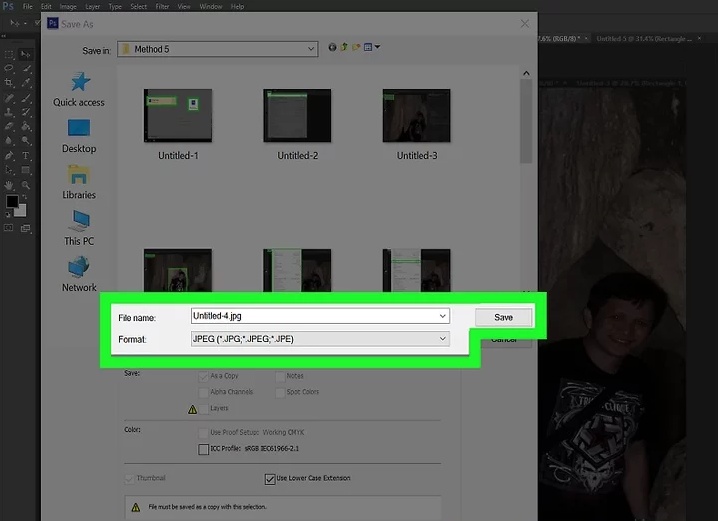This screenshot has height=521, width=718.
Task: Click the Save button
Action: [503, 317]
